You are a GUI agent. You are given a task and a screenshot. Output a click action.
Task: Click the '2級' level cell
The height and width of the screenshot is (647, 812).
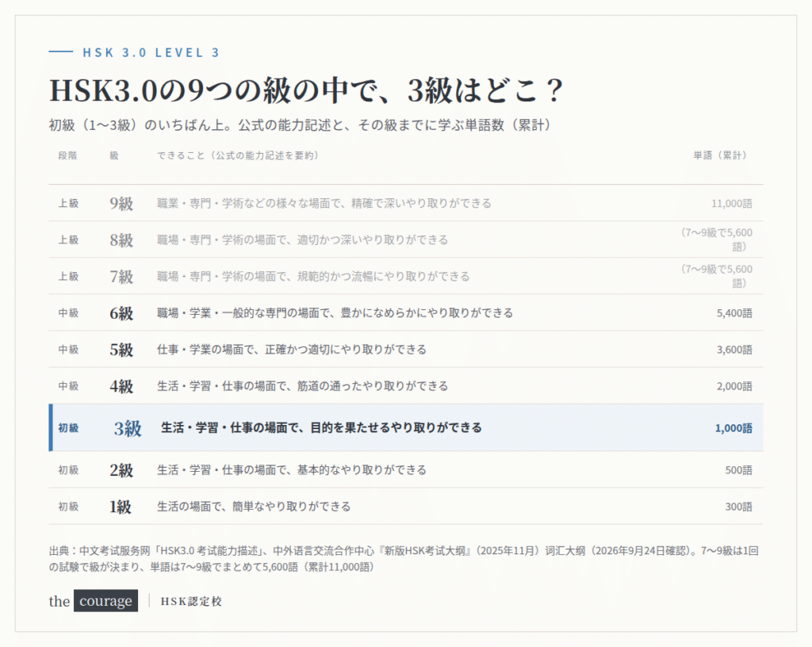[x=121, y=470]
